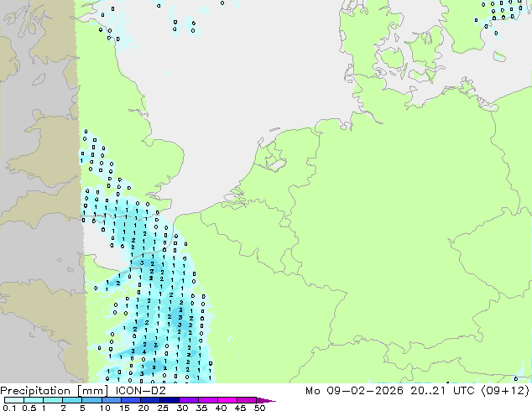
Task: Click the '35' legend scale value
Action: 201,408
